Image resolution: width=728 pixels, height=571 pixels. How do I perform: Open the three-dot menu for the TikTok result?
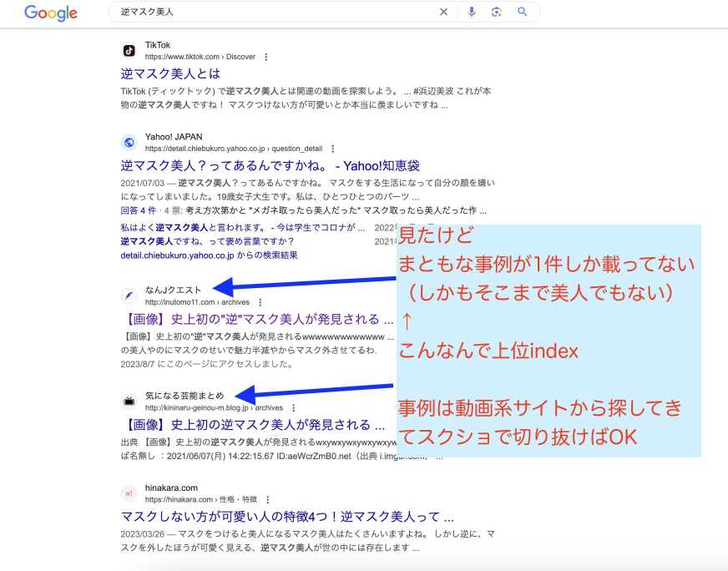266,57
